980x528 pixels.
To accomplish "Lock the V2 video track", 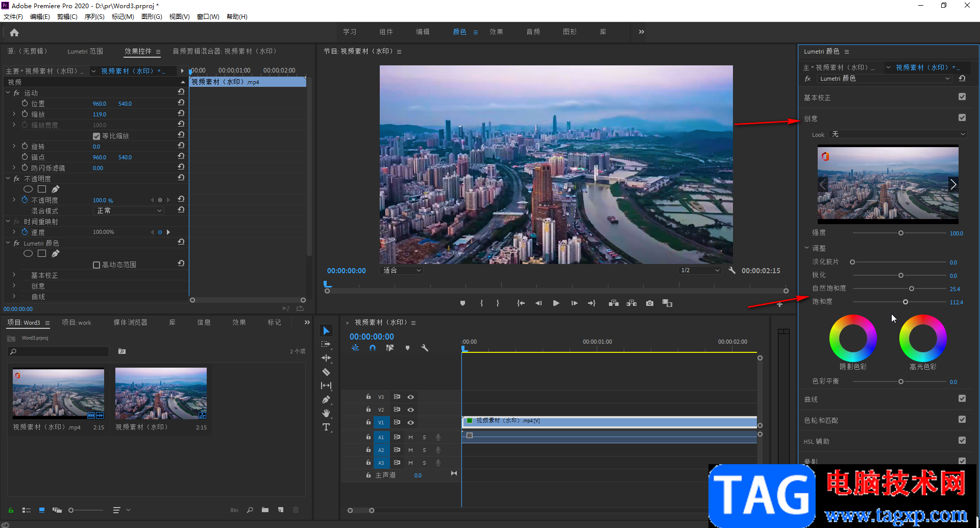I will tap(368, 410).
